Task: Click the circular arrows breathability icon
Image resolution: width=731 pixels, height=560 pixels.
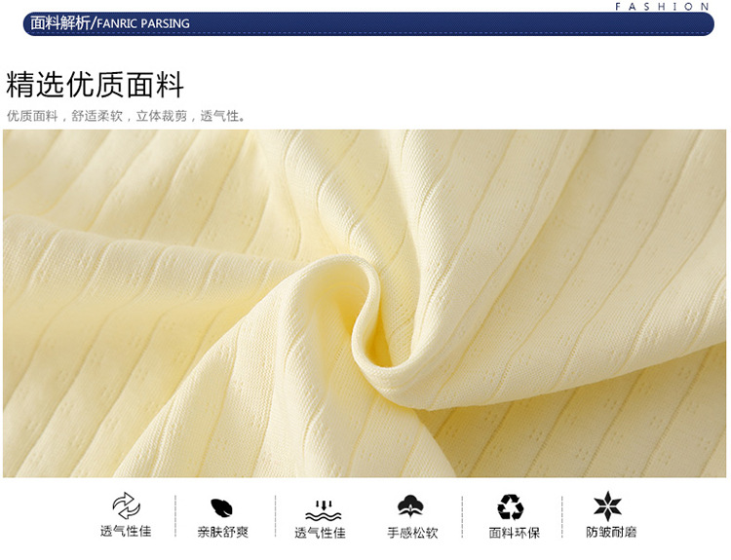Action: pyautogui.click(x=127, y=506)
